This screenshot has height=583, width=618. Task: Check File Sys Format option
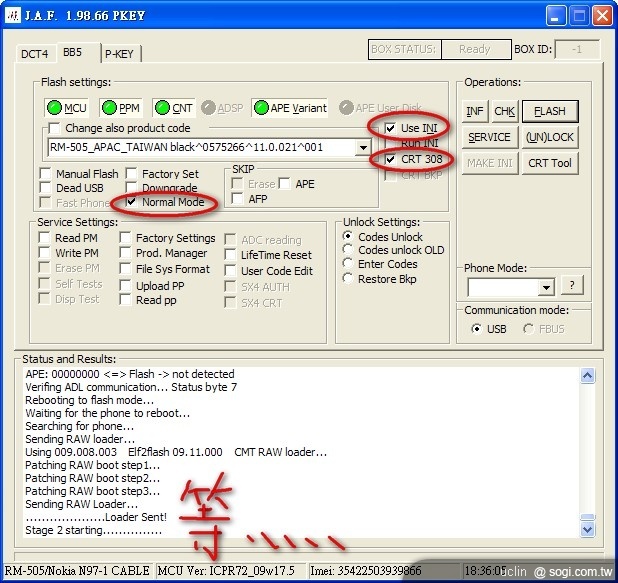point(125,269)
